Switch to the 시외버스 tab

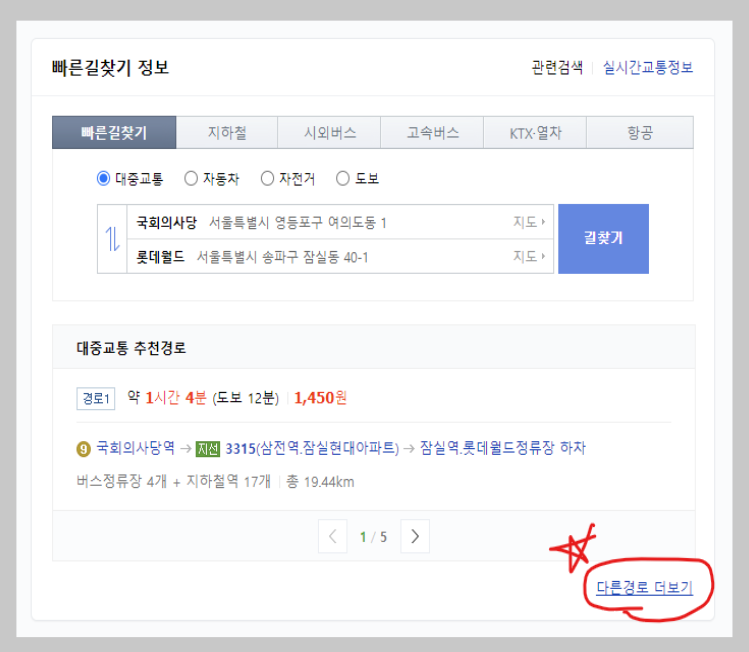tap(330, 132)
